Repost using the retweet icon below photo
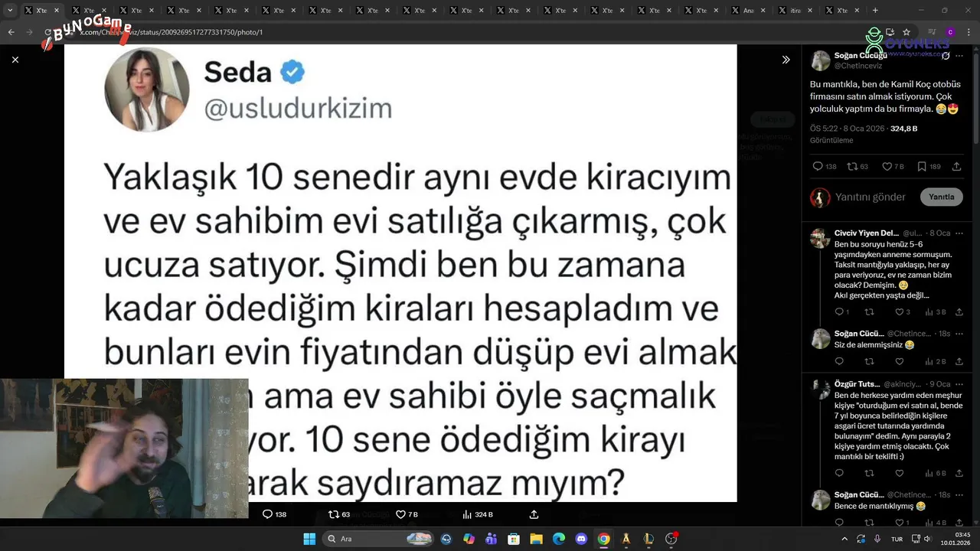The width and height of the screenshot is (980, 551). click(x=333, y=514)
